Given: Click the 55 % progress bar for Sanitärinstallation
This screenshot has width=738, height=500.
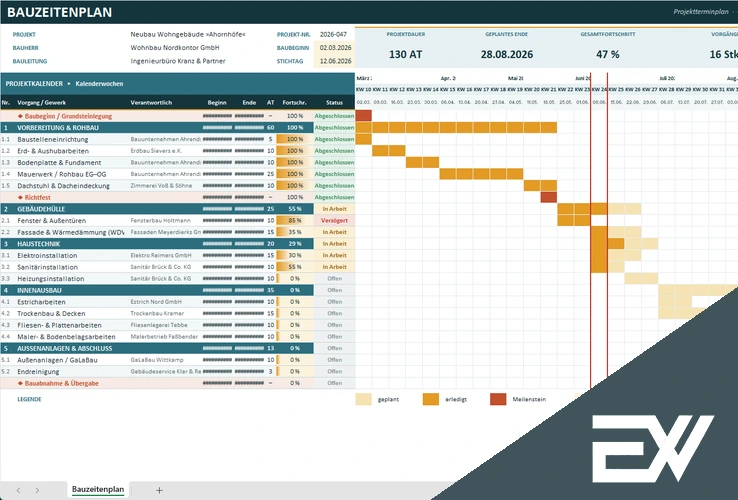Looking at the screenshot, I should click(295, 267).
